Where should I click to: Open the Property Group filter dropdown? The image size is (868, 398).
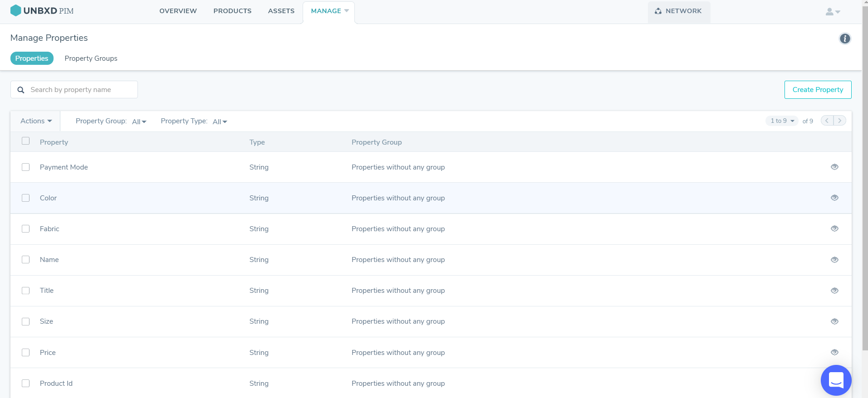(139, 121)
